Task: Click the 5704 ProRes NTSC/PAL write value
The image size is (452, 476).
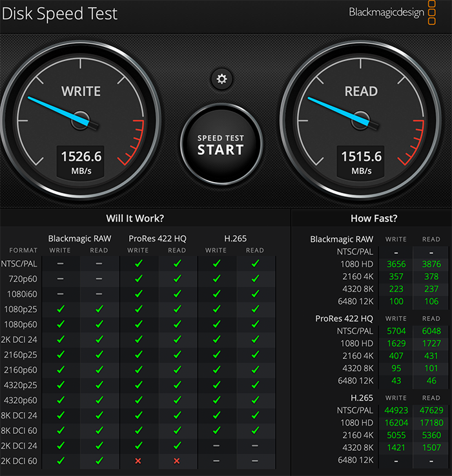Action: pos(396,331)
